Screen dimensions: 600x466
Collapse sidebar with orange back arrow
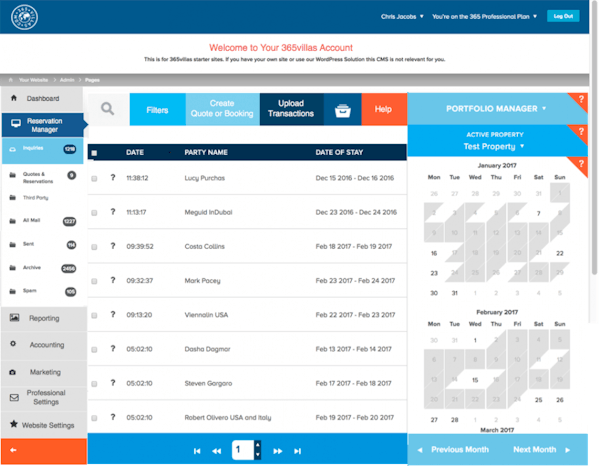point(13,450)
